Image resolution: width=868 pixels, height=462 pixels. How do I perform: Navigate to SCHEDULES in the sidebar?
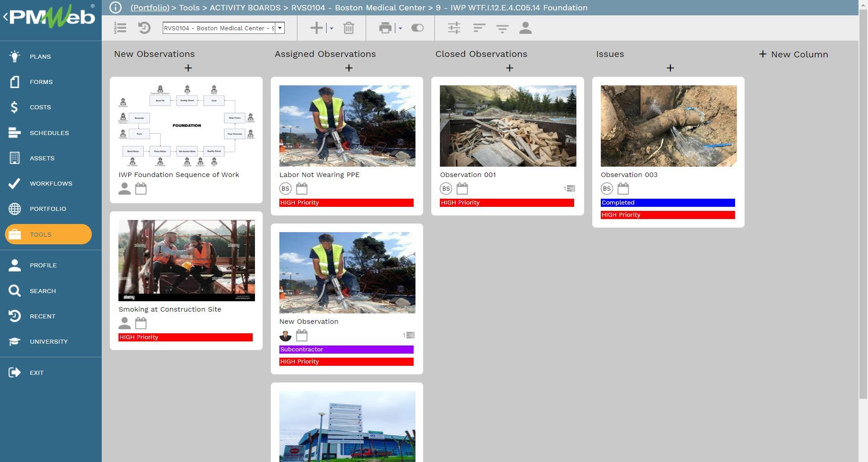[x=49, y=133]
